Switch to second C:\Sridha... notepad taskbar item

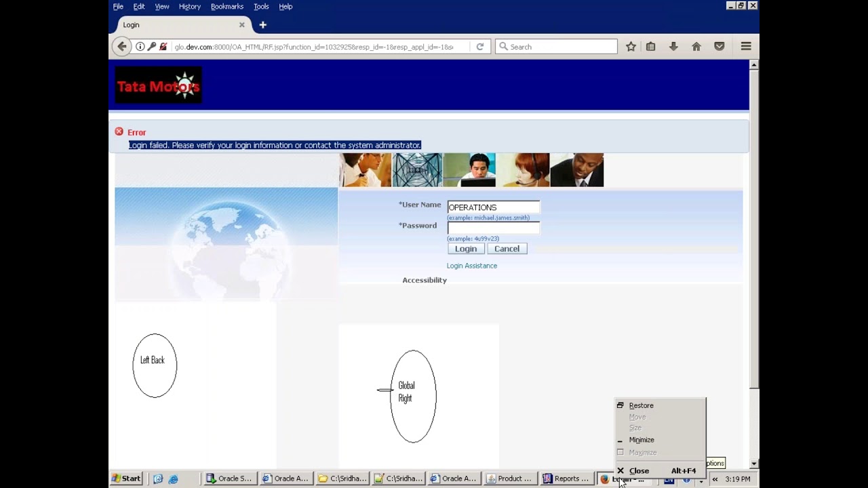(398, 479)
